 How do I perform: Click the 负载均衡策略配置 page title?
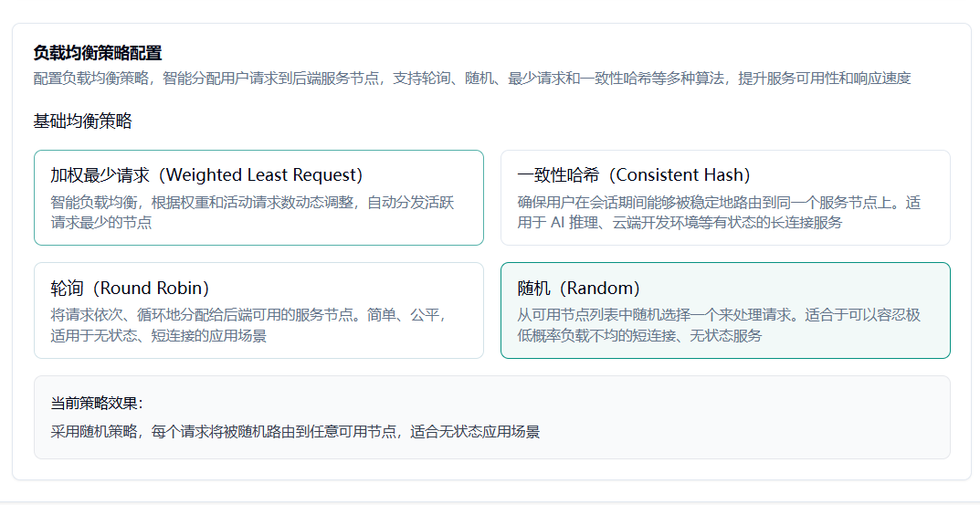pyautogui.click(x=98, y=53)
